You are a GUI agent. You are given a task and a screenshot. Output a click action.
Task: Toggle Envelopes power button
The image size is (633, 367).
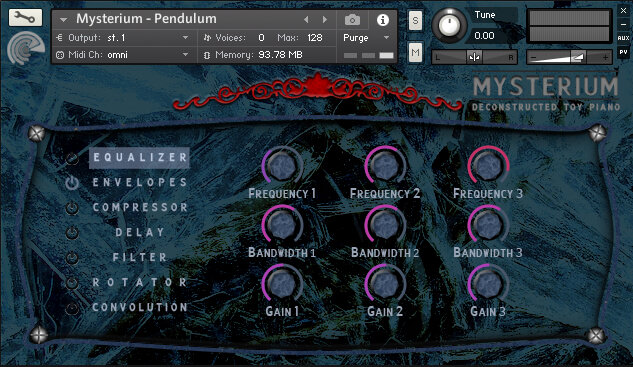pyautogui.click(x=72, y=183)
